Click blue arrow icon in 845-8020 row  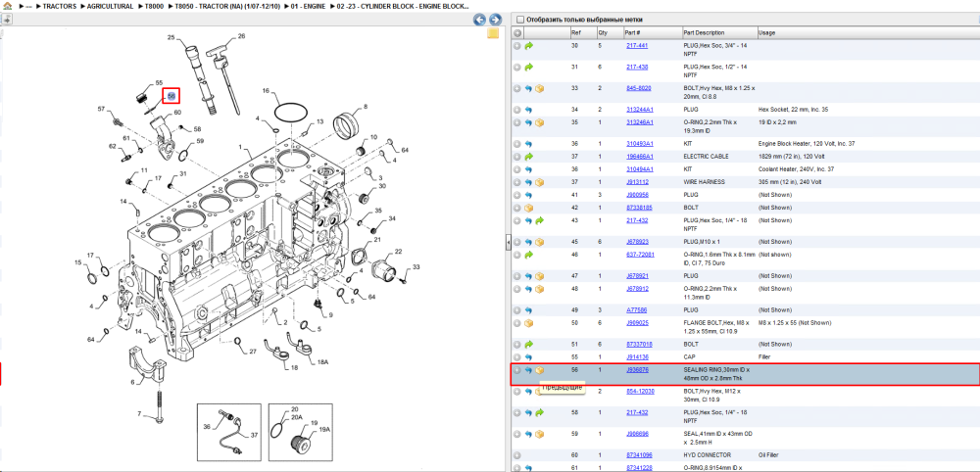point(529,88)
